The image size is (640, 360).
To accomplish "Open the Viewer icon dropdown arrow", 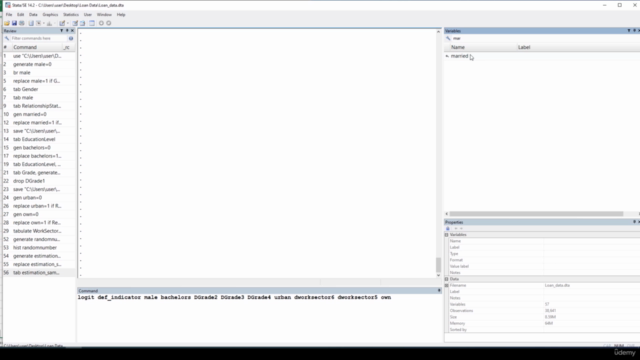I will (44, 23).
